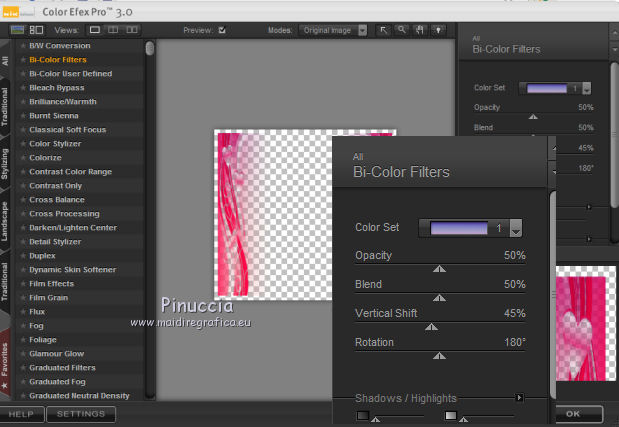The width and height of the screenshot is (619, 427).
Task: Select the zoom magnifier tool
Action: pyautogui.click(x=401, y=30)
